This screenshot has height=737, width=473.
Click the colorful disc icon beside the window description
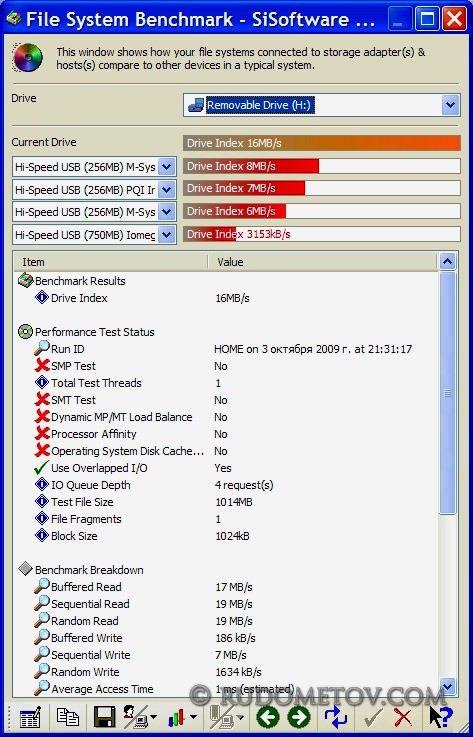coord(27,58)
